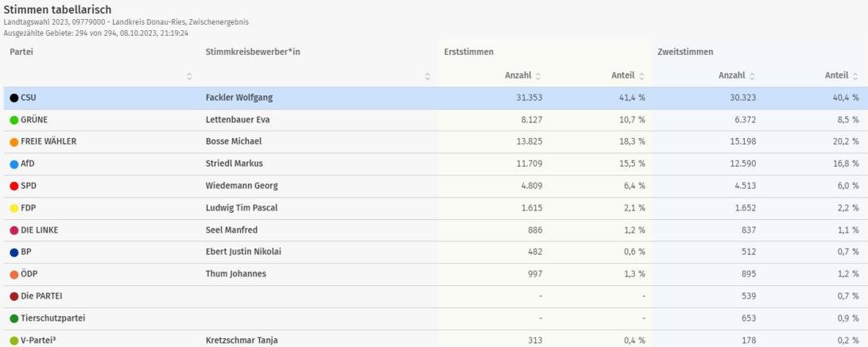Select the FREIE WÄHLER party name

(48, 141)
